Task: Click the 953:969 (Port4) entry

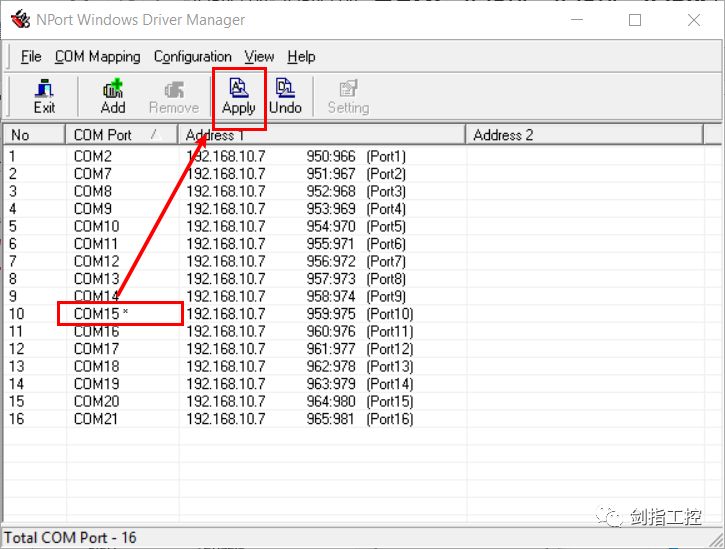Action: (x=356, y=209)
